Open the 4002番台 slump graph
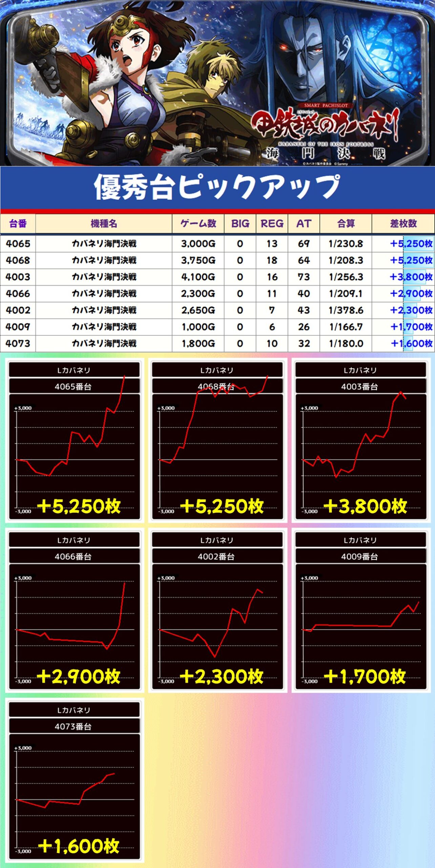The width and height of the screenshot is (435, 868). (217, 611)
